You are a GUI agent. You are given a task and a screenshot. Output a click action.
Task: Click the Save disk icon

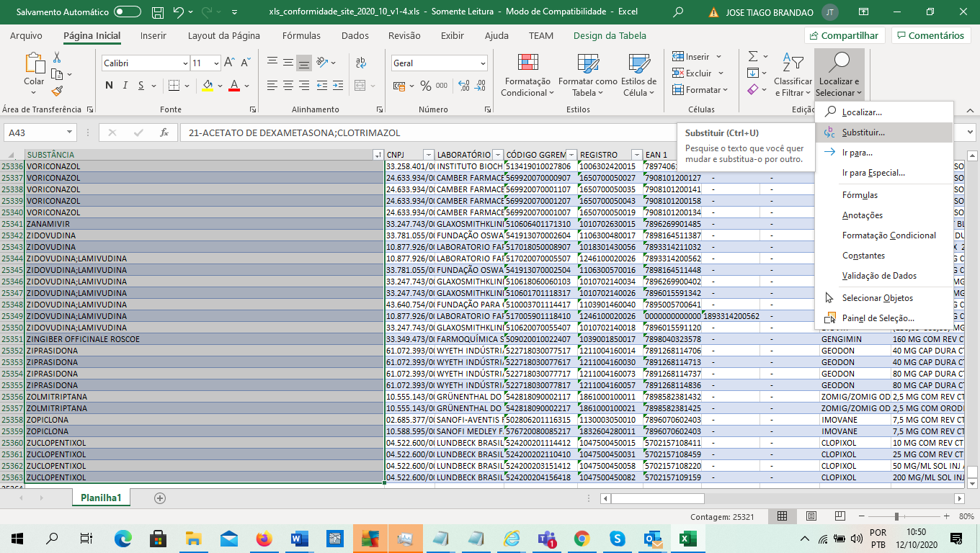(159, 12)
